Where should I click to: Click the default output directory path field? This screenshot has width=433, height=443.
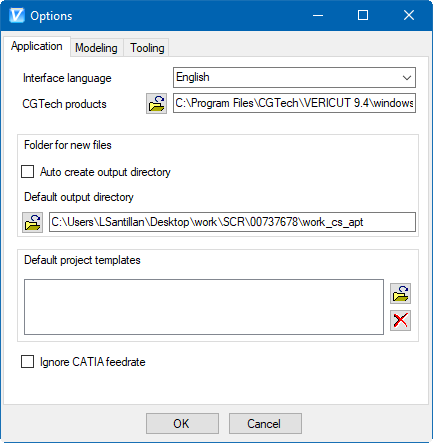click(232, 222)
